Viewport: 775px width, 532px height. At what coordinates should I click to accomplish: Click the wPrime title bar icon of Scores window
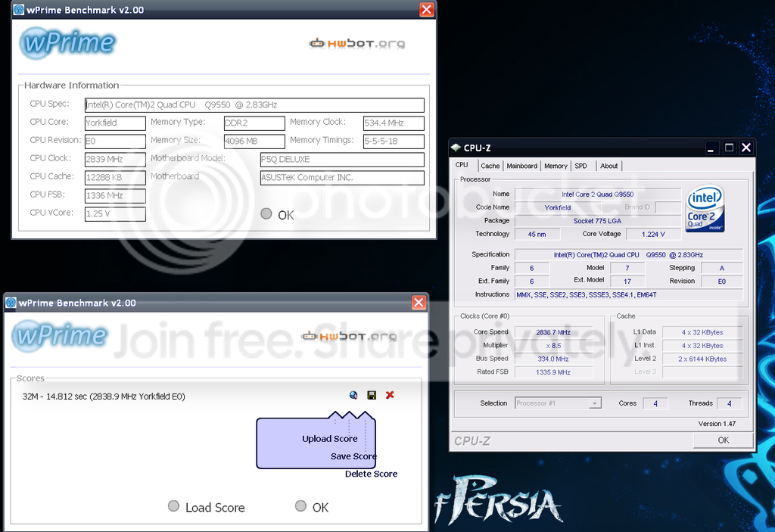[11, 303]
